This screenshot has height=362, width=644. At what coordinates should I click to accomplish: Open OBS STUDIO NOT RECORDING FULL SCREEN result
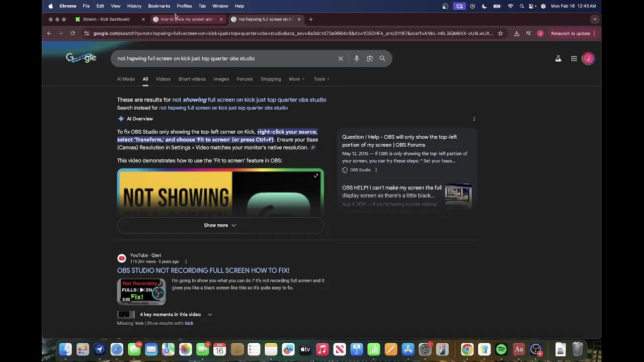[x=203, y=270]
